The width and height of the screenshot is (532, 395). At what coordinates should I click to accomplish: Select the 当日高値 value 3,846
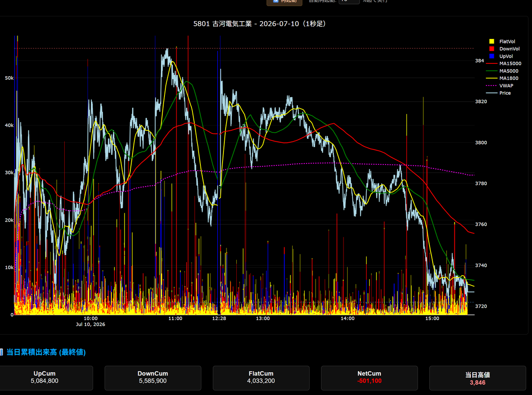[477, 383]
